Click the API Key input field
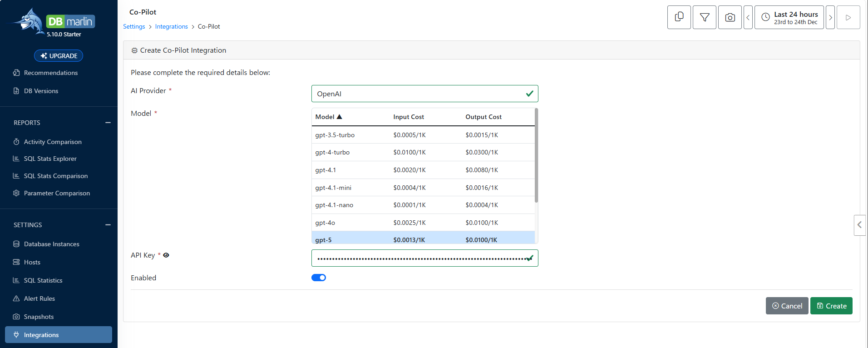This screenshot has height=348, width=868. pos(425,258)
